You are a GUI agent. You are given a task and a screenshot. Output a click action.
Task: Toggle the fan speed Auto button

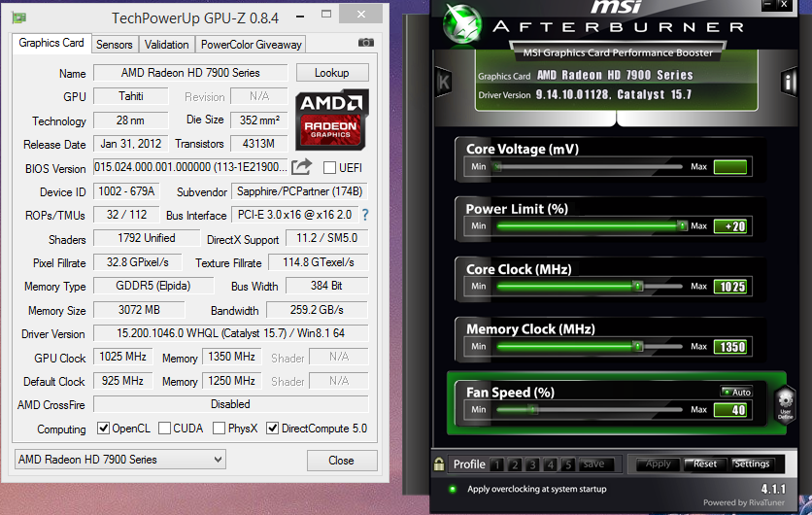point(737,393)
